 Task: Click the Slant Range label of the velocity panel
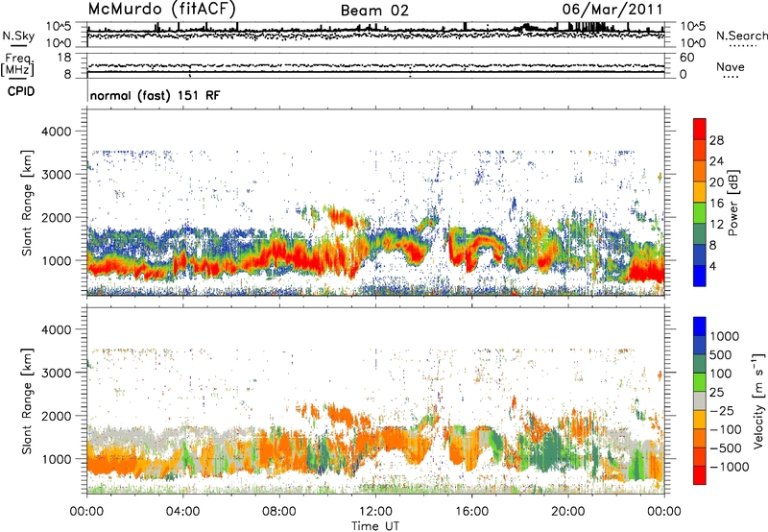pyautogui.click(x=27, y=400)
